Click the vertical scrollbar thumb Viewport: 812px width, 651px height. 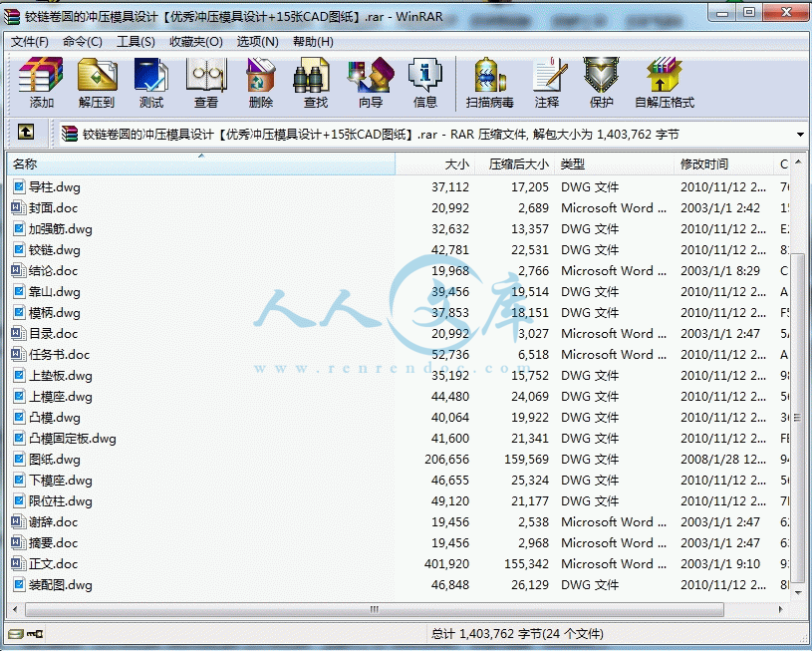tap(798, 416)
